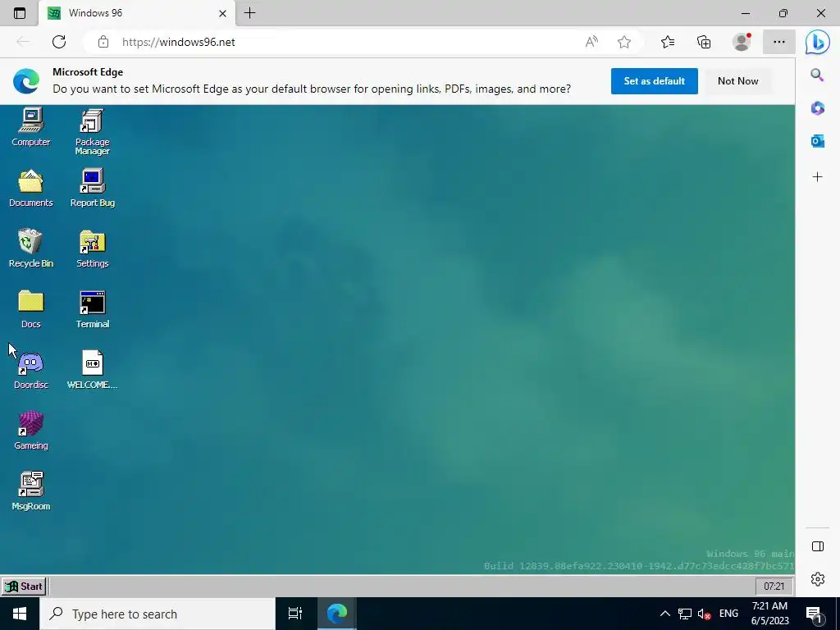840x630 pixels.
Task: Click the back navigation arrow
Action: tap(23, 42)
